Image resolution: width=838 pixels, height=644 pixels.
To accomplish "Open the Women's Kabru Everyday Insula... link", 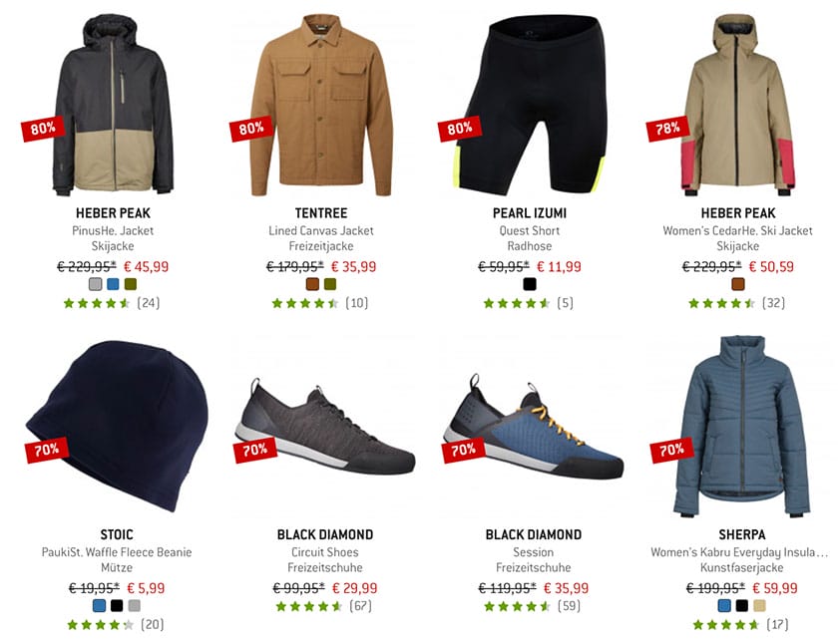I will click(739, 552).
